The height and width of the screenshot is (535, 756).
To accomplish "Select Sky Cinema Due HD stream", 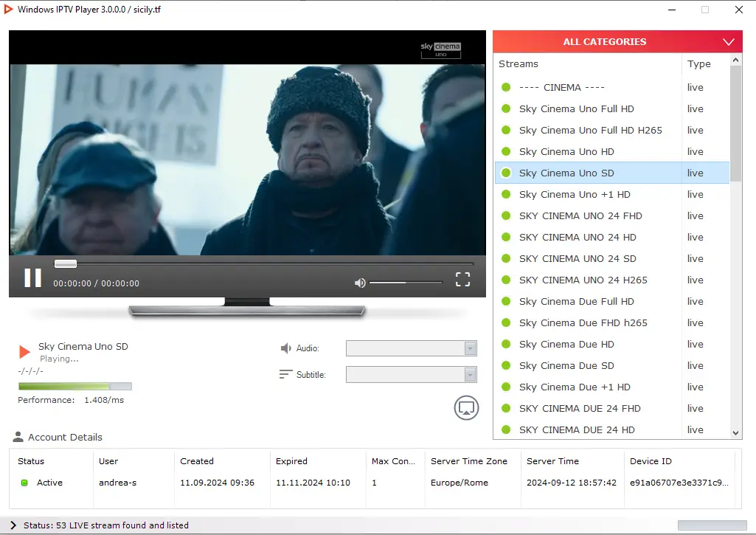I will (x=612, y=344).
